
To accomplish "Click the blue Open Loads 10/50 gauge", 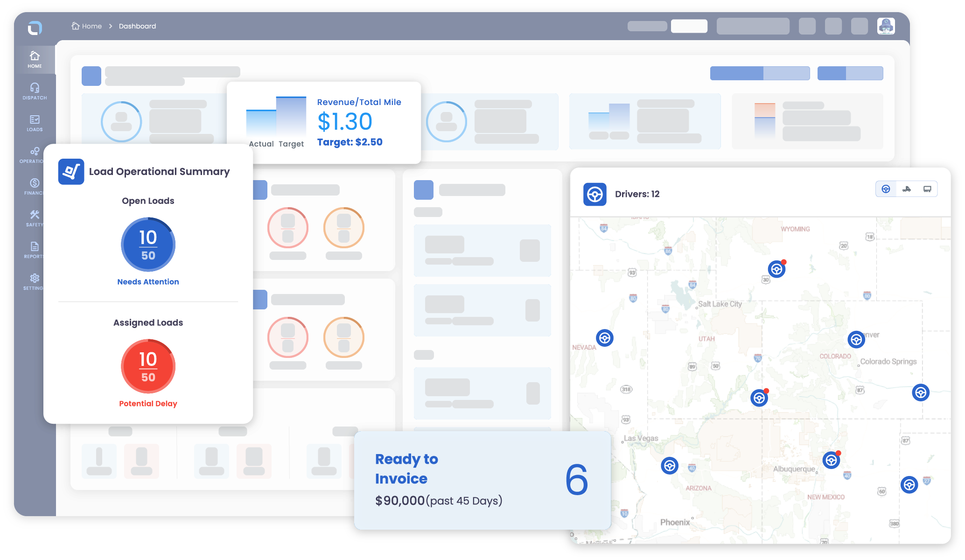I will 148,245.
